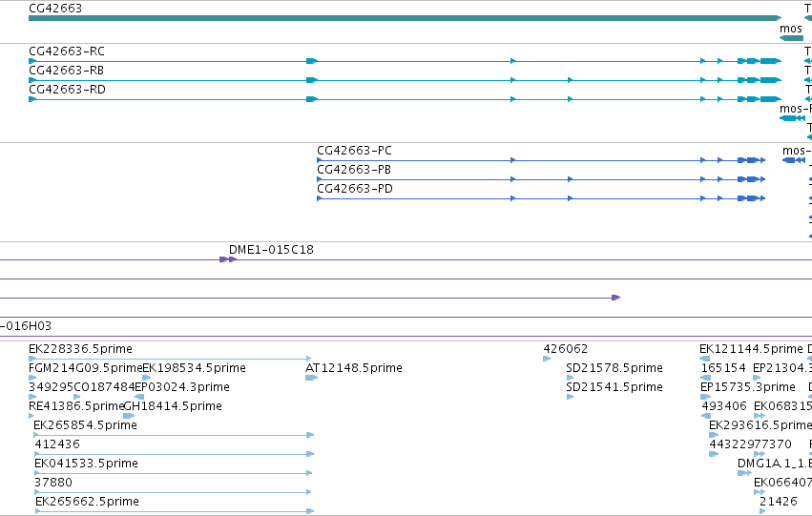Select the SD21578.5prime EST label
The height and width of the screenshot is (516, 812).
(x=614, y=368)
